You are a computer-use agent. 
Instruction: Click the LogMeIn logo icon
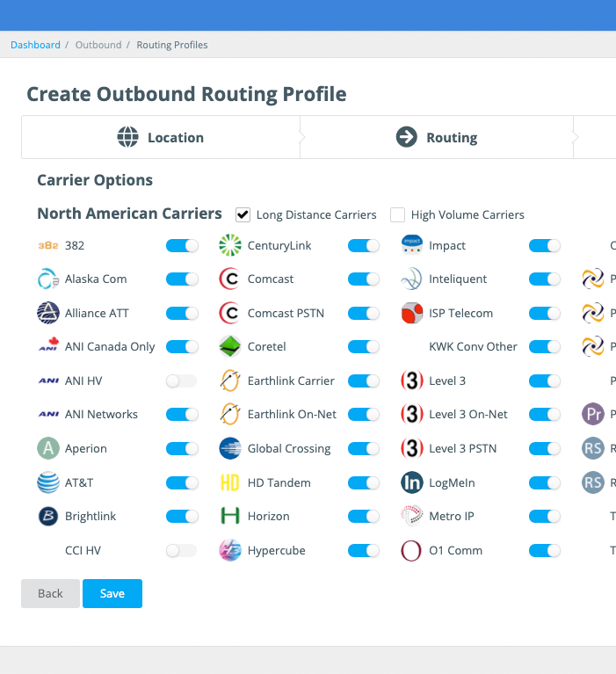pos(411,482)
